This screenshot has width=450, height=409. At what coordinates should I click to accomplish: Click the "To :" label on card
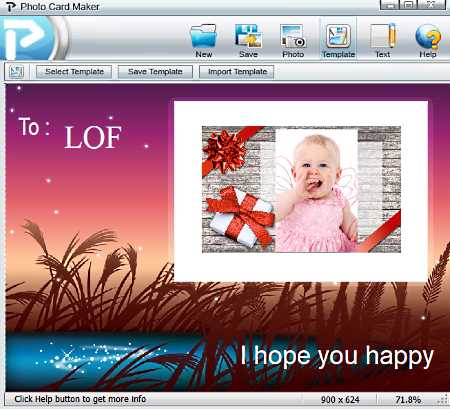click(34, 127)
